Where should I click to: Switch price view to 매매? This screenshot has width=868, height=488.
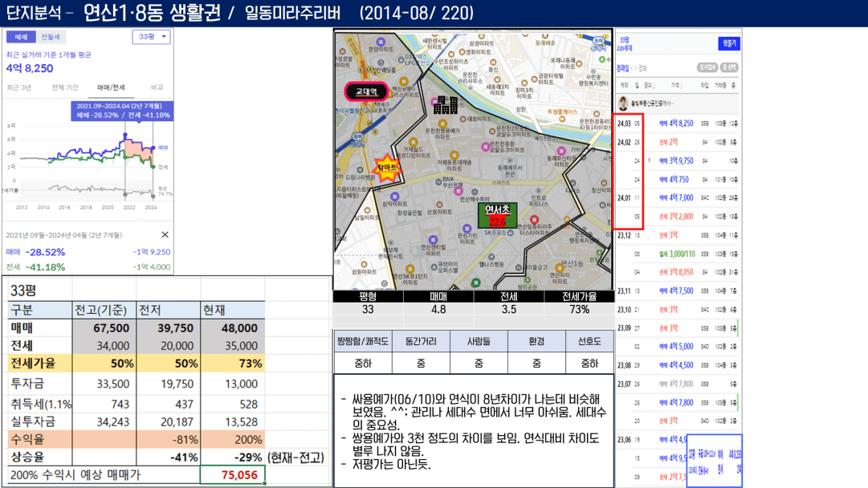pos(21,37)
